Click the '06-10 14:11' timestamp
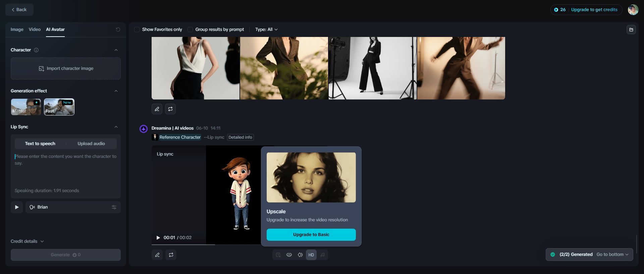The width and height of the screenshot is (644, 274). 208,128
